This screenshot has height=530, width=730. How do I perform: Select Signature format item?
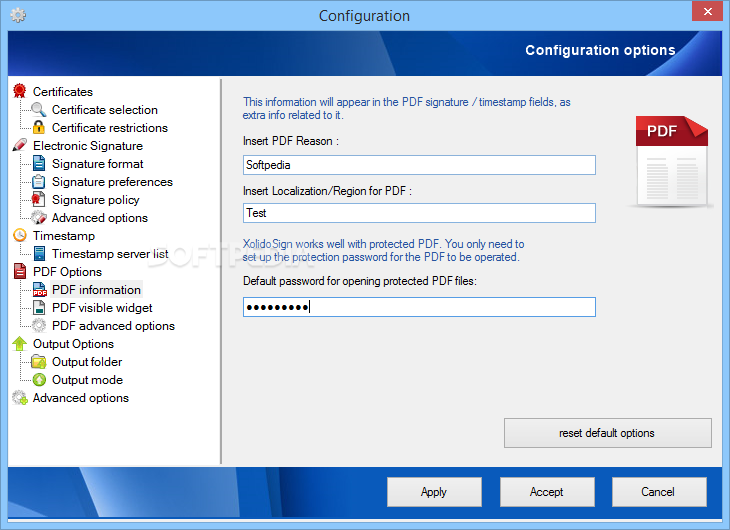click(x=98, y=164)
